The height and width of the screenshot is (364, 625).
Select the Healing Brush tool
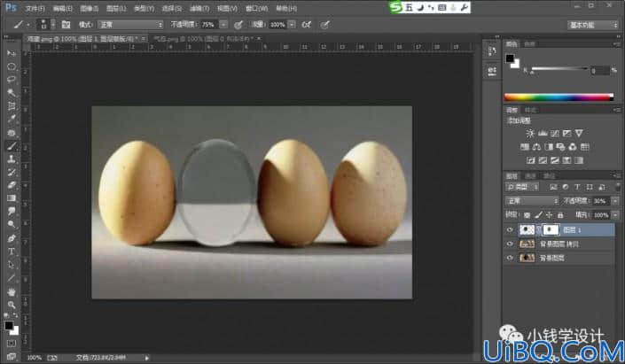(x=12, y=132)
